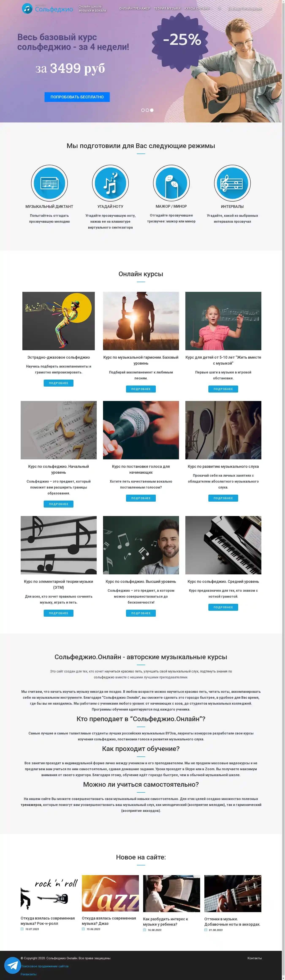Click the Telegram chat icon

pos(12,965)
